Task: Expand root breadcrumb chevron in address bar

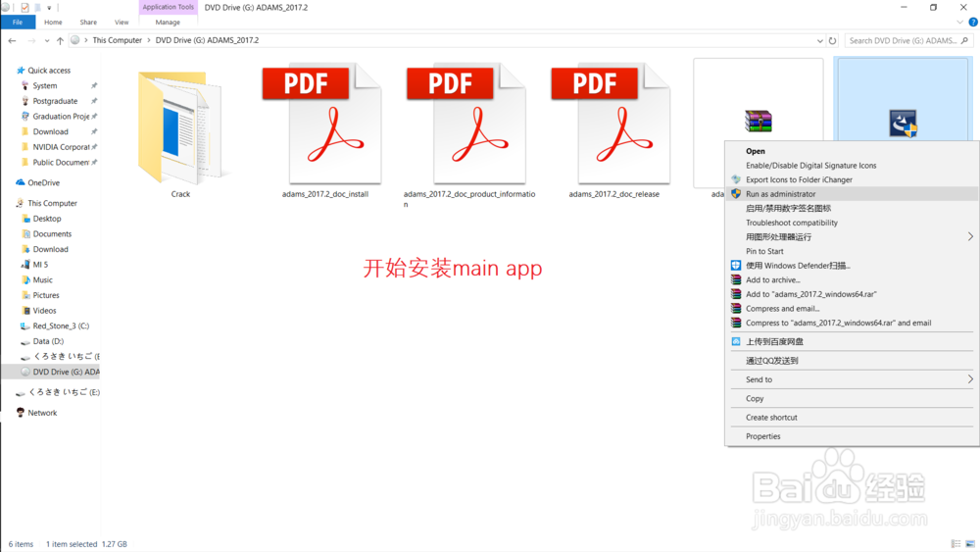Action: coord(86,40)
